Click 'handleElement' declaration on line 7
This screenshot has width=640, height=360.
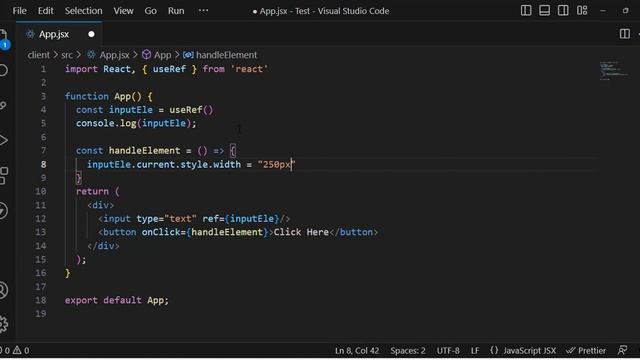point(144,151)
